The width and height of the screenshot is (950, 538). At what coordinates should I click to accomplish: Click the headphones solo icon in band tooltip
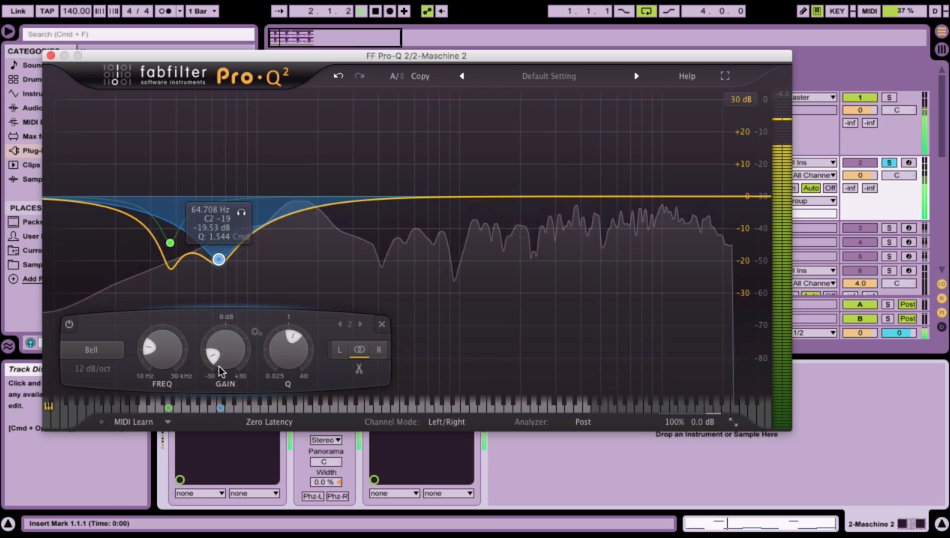click(241, 212)
